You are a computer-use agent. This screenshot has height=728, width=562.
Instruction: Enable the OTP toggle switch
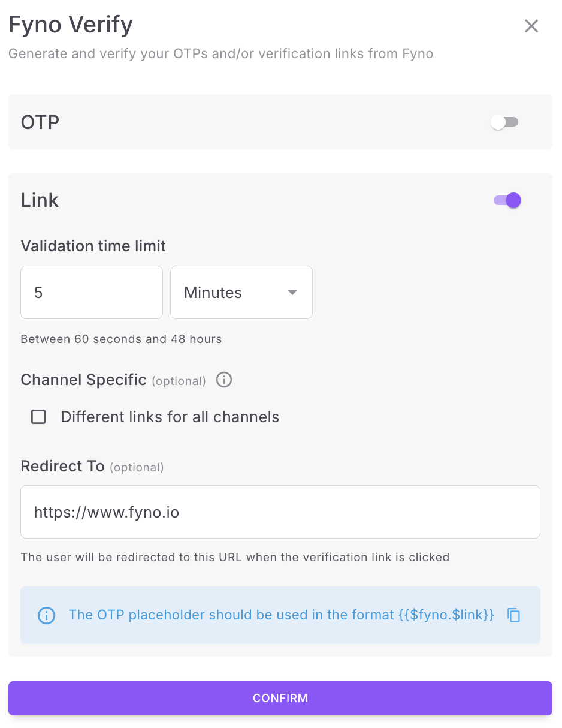(504, 122)
